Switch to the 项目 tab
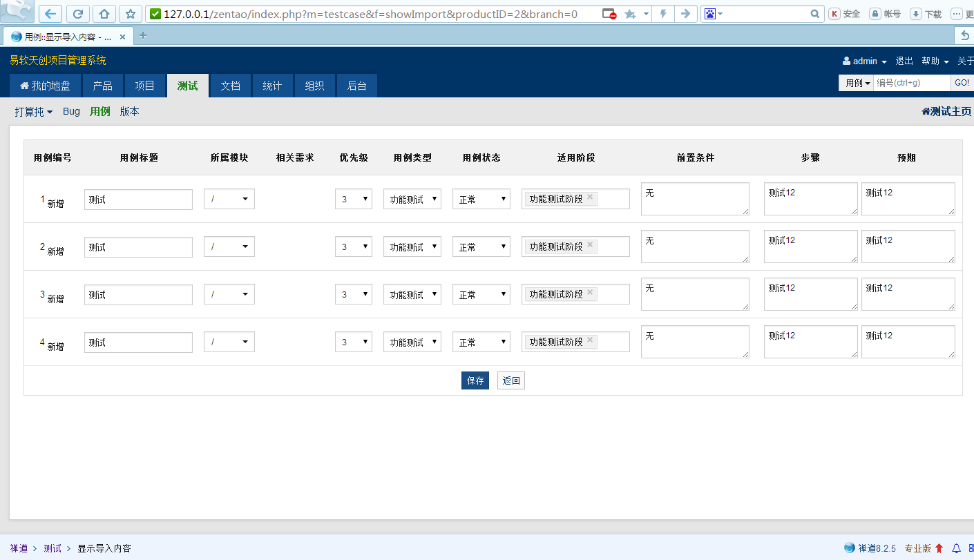The height and width of the screenshot is (560, 974). pos(144,86)
